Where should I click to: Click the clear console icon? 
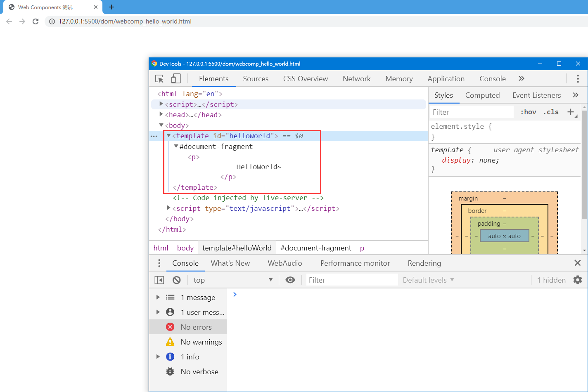177,280
